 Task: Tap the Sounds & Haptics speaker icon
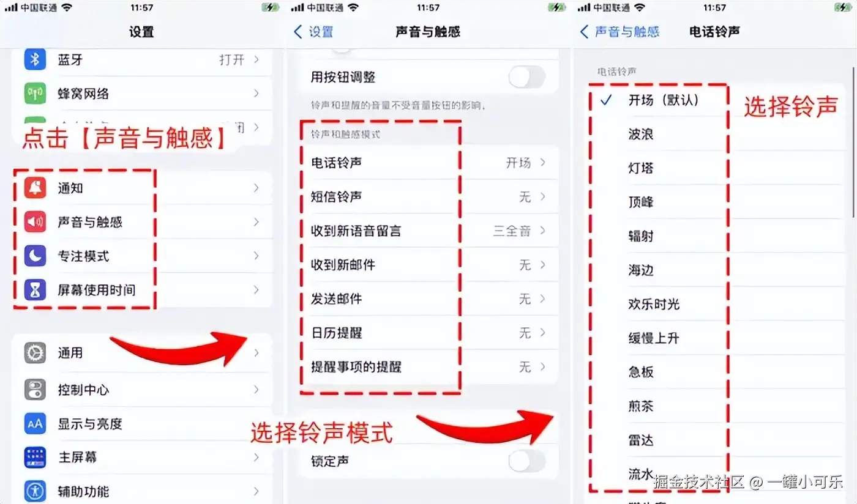(x=35, y=221)
